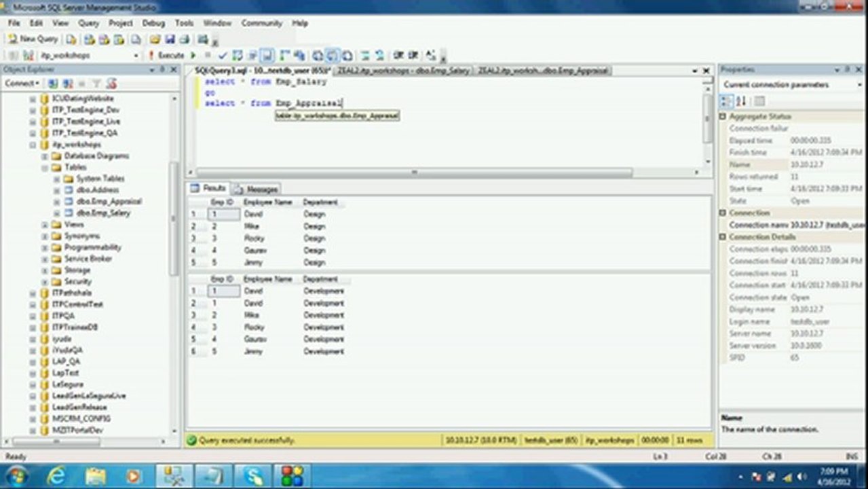The height and width of the screenshot is (489, 868).
Task: Expand the Views folder in Object Explorer
Action: (45, 224)
